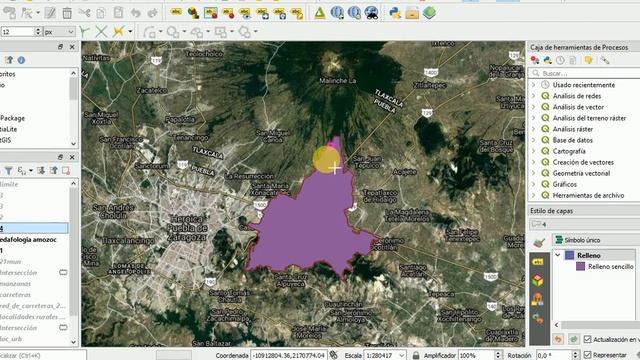Click the Amplificador percentage field

coord(476,355)
